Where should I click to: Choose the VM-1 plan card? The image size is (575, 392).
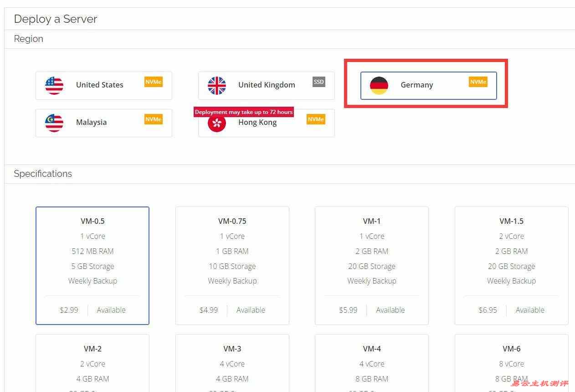point(372,266)
